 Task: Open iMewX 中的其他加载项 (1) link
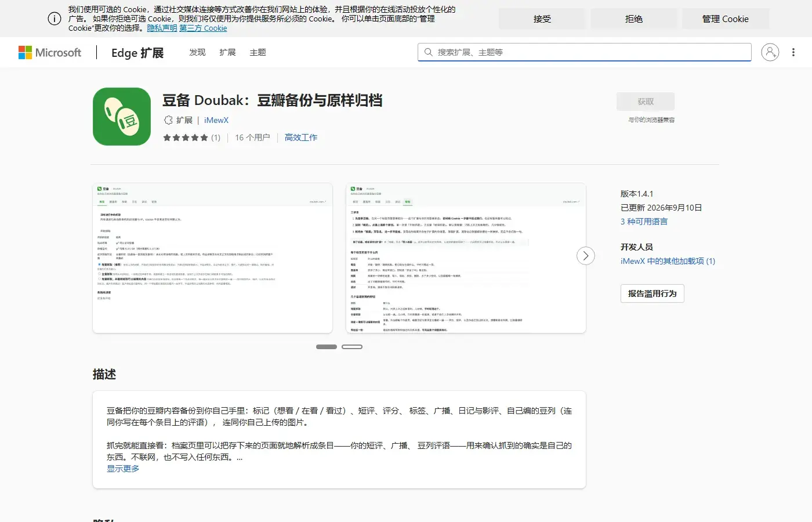point(668,261)
